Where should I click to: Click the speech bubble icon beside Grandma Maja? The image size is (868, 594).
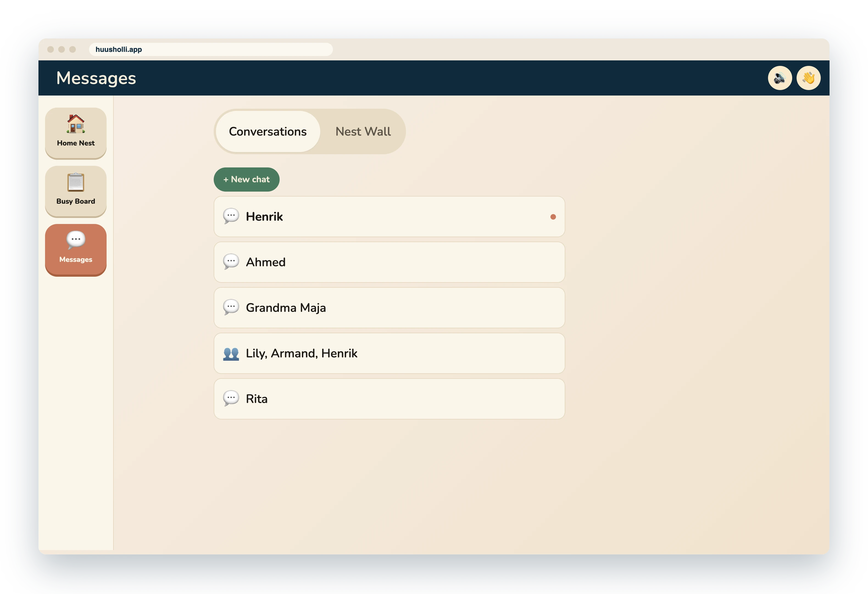(x=231, y=307)
